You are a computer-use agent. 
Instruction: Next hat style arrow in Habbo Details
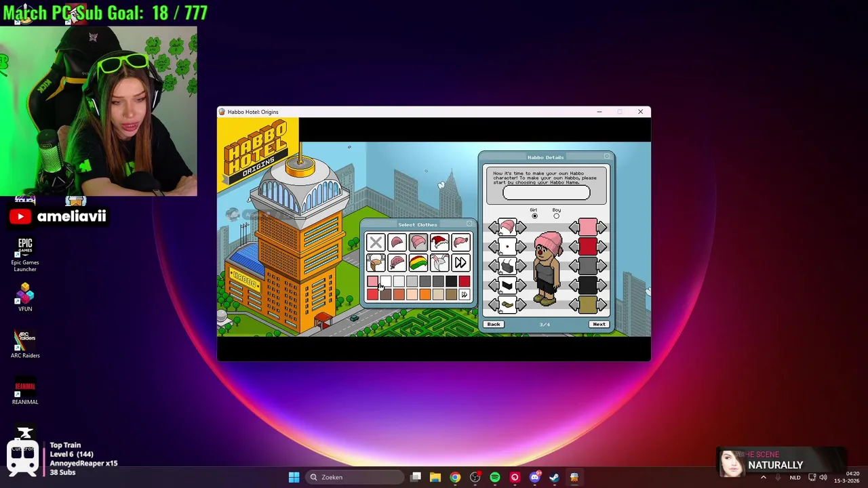[x=521, y=228]
